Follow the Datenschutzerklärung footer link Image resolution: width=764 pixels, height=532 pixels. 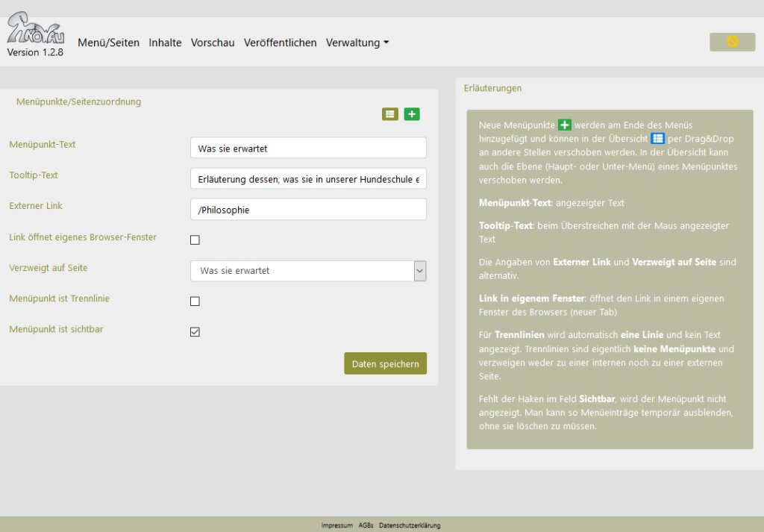click(x=410, y=525)
